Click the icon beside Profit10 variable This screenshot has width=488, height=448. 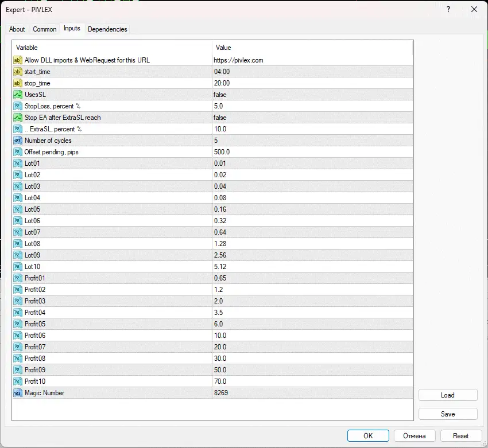(17, 381)
